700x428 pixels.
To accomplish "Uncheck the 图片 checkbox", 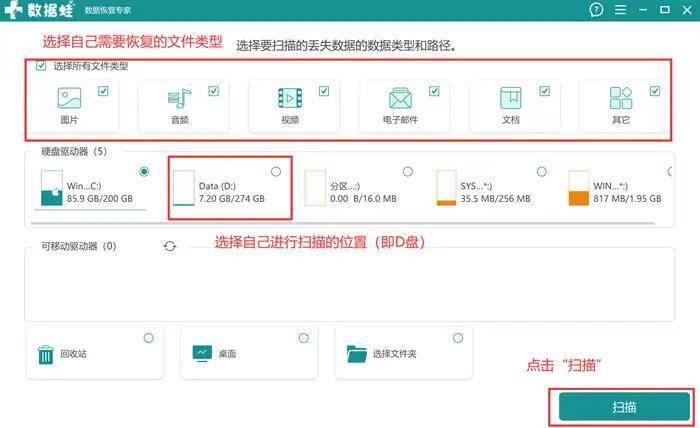I will (103, 91).
